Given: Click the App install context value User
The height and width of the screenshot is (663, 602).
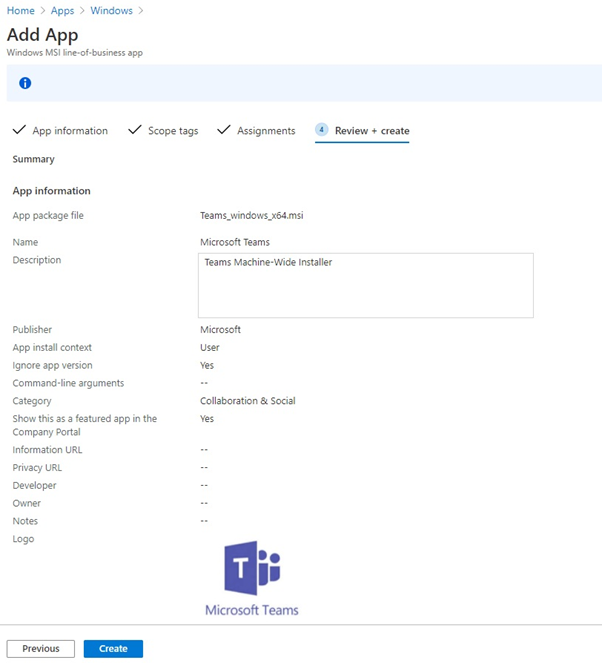Looking at the screenshot, I should coord(210,348).
